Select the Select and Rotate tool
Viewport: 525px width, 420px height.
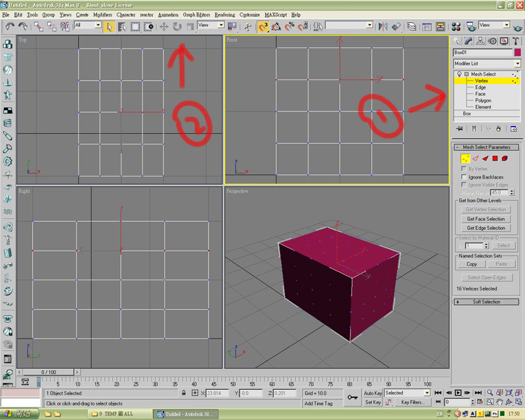[177, 27]
